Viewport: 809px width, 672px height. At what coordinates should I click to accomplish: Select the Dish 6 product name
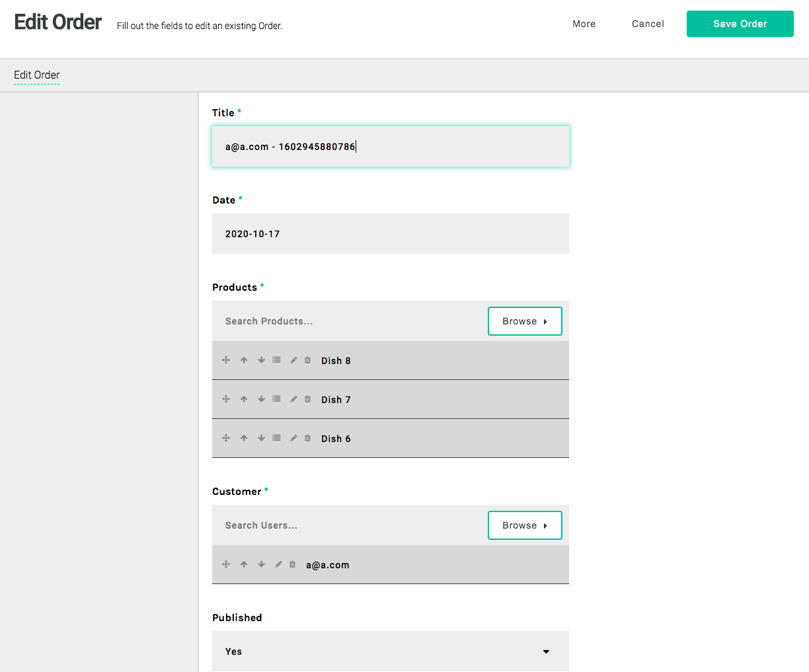point(336,439)
